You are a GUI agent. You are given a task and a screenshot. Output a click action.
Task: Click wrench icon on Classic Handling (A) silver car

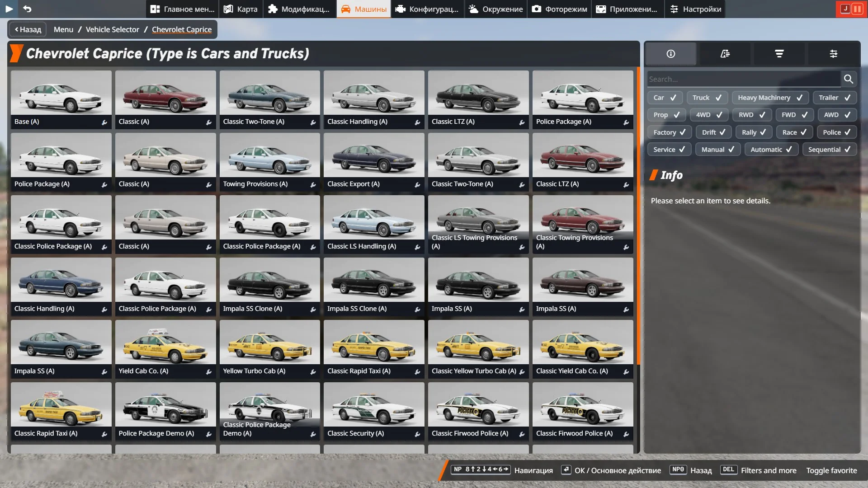(x=417, y=122)
